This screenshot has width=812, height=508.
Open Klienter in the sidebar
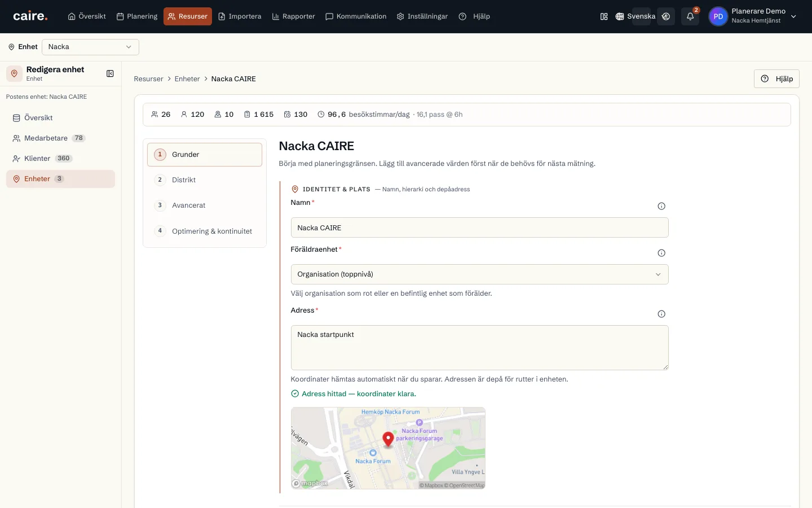point(60,159)
